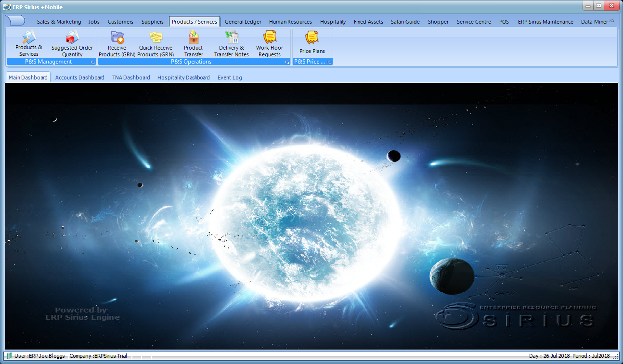Click the status bar green icon

(x=9, y=356)
